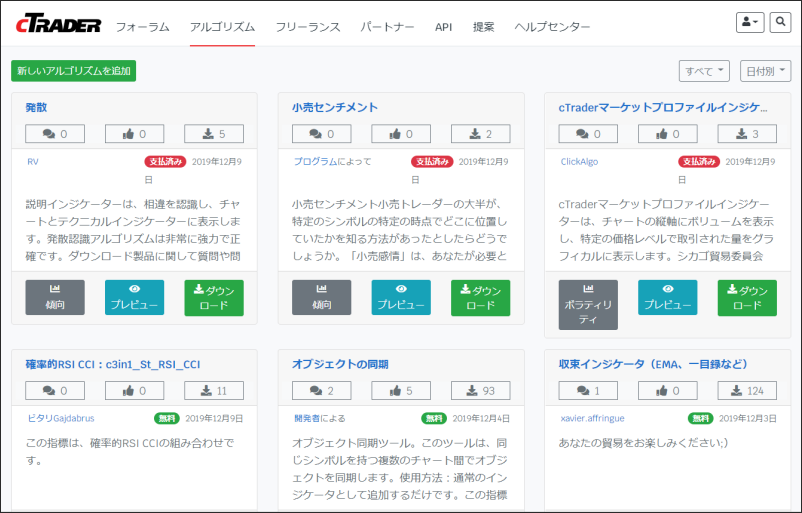The image size is (802, 513).
Task: Click comments count on 発散 card
Action: [55, 134]
